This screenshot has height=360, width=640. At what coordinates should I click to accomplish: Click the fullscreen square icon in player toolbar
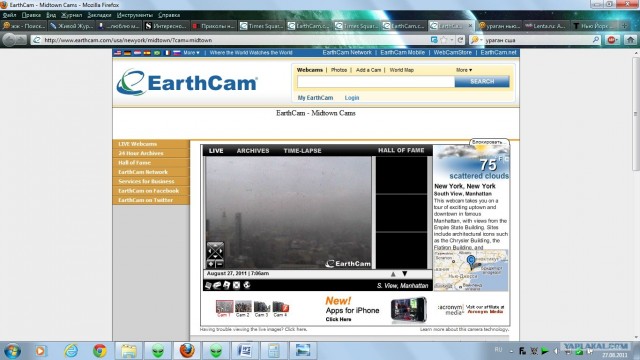(236, 285)
